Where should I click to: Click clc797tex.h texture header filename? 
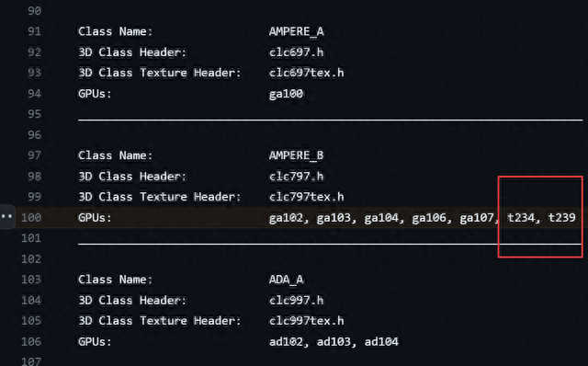[x=306, y=197]
